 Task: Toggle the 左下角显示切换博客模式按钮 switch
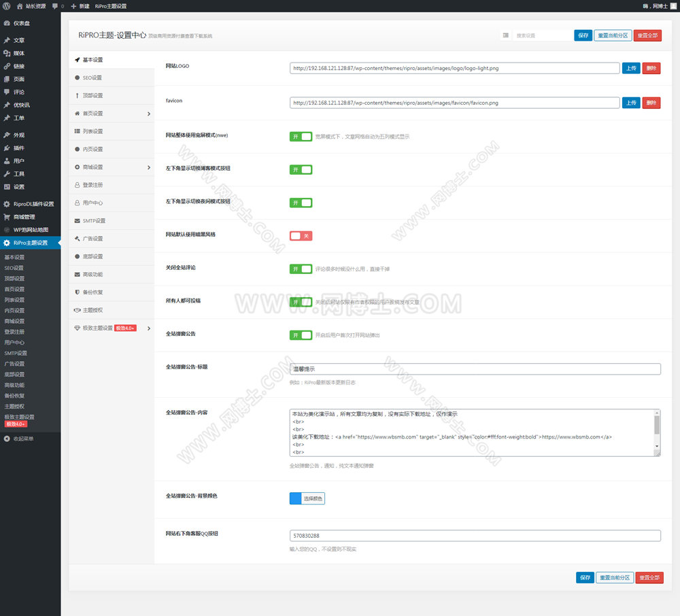pyautogui.click(x=301, y=169)
